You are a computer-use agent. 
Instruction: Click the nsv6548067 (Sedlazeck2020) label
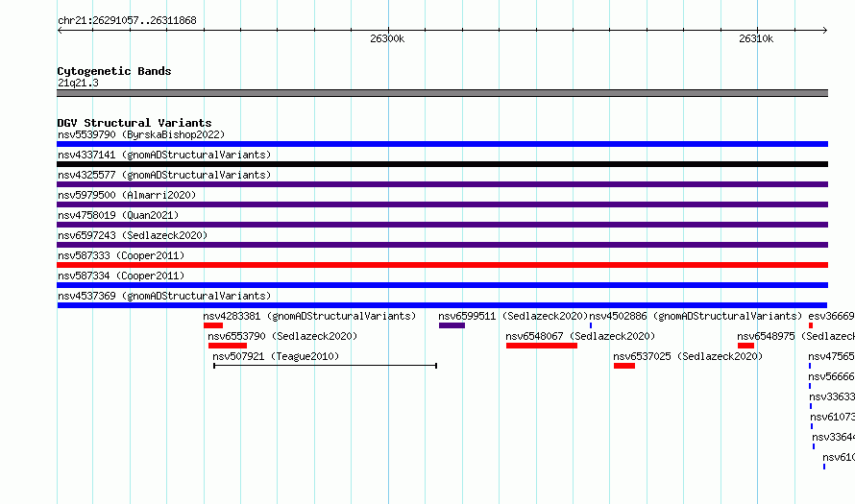tap(580, 336)
